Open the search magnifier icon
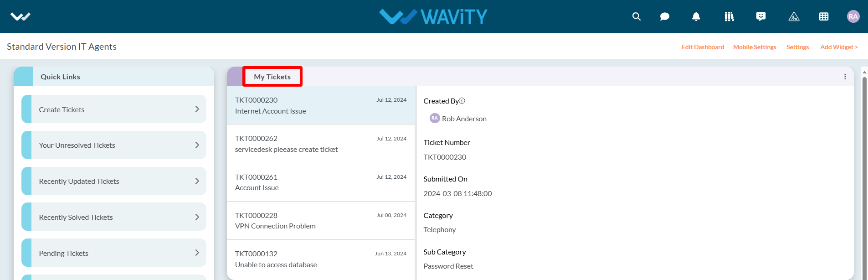The height and width of the screenshot is (280, 868). 637,16
